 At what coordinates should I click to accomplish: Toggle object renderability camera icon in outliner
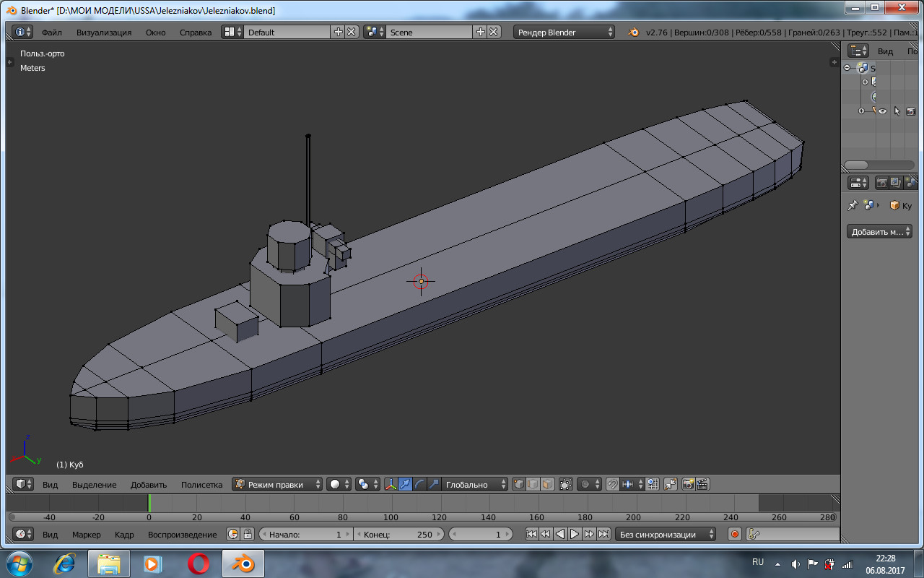910,111
